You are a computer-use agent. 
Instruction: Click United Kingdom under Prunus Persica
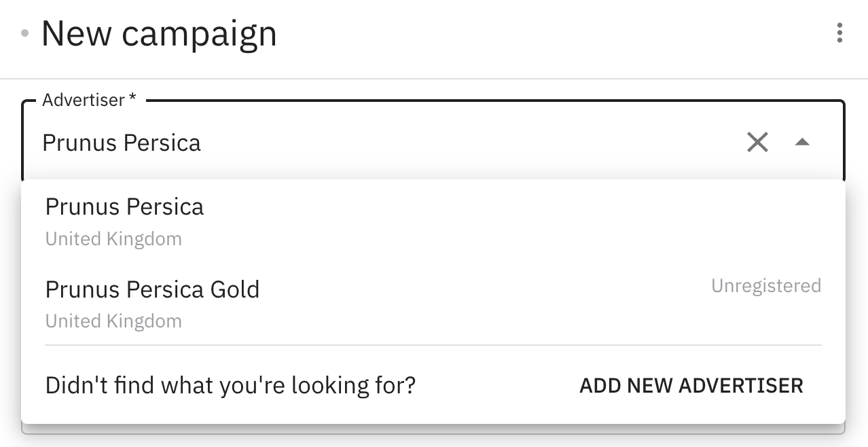(x=113, y=239)
